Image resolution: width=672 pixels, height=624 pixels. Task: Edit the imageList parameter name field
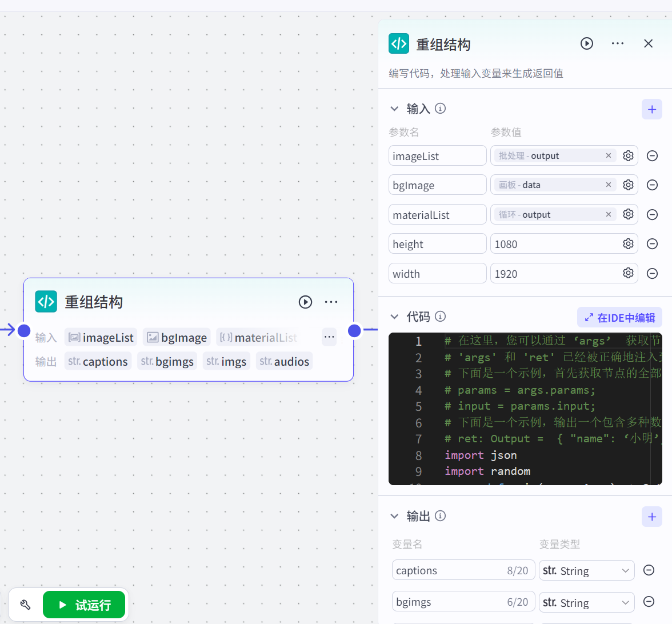(437, 155)
